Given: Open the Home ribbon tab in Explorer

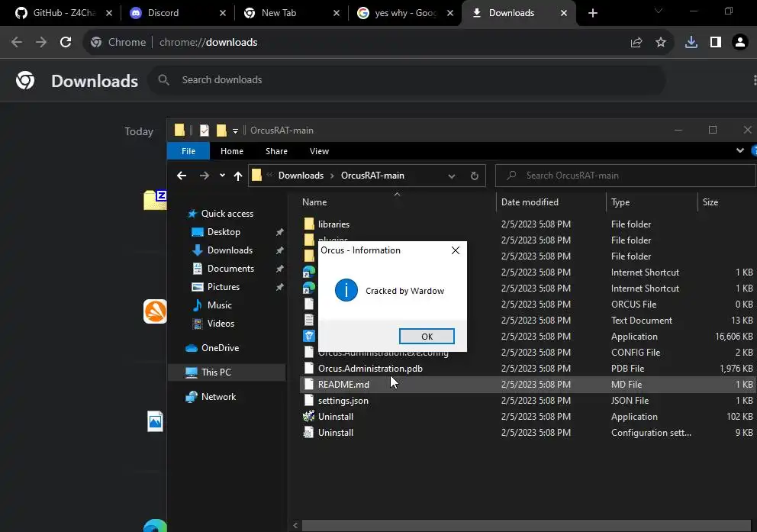Looking at the screenshot, I should pyautogui.click(x=232, y=151).
